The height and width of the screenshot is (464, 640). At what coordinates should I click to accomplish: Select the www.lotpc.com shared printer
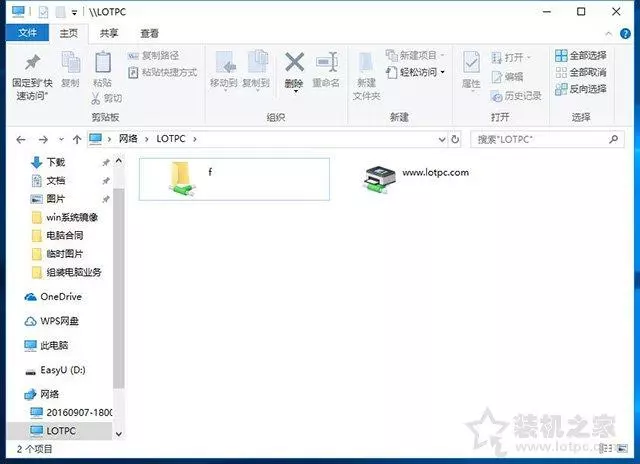[x=416, y=180]
